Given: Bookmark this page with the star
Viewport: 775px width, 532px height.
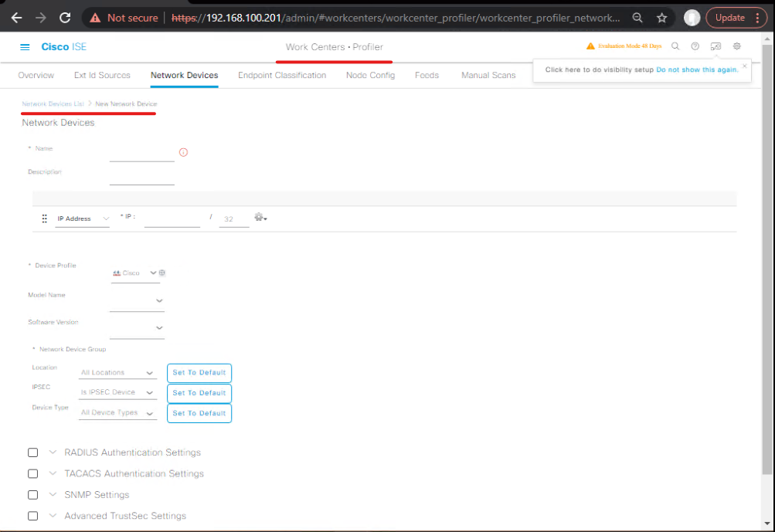Looking at the screenshot, I should coord(662,18).
